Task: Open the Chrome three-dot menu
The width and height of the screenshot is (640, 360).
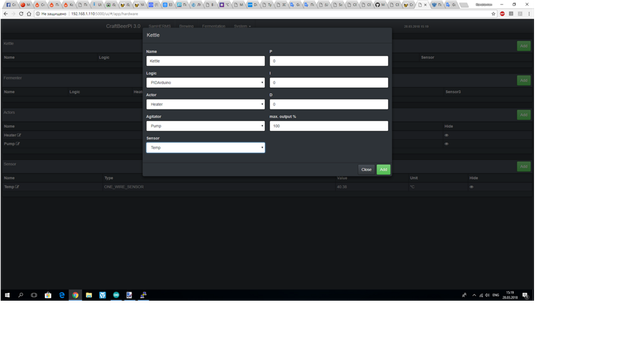Action: click(529, 13)
